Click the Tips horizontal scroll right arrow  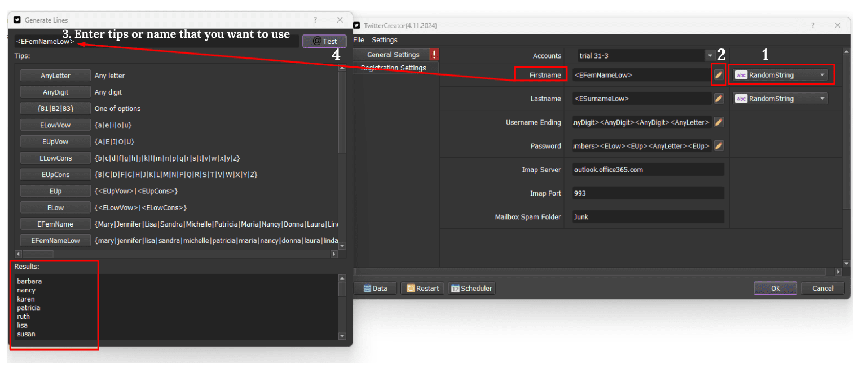tap(334, 254)
